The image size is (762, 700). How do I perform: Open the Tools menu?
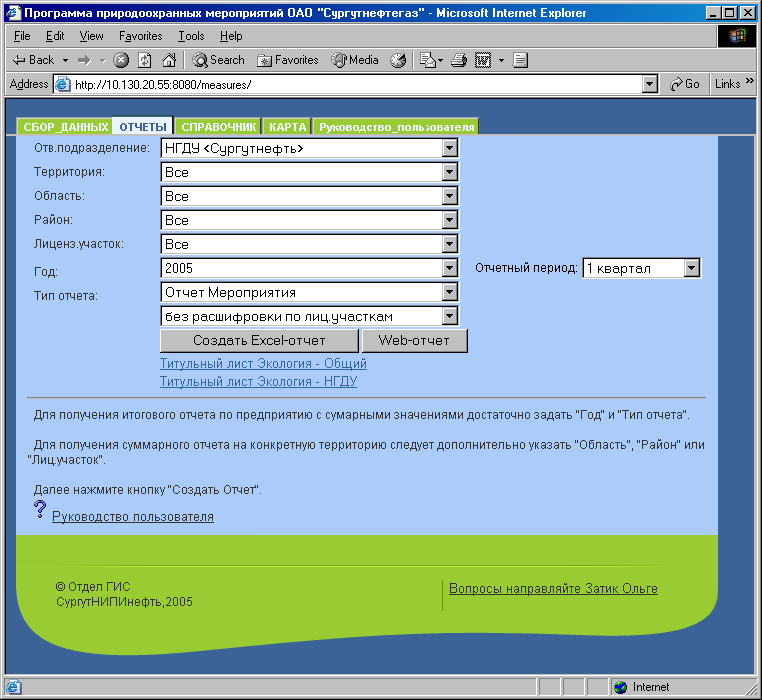(x=191, y=36)
